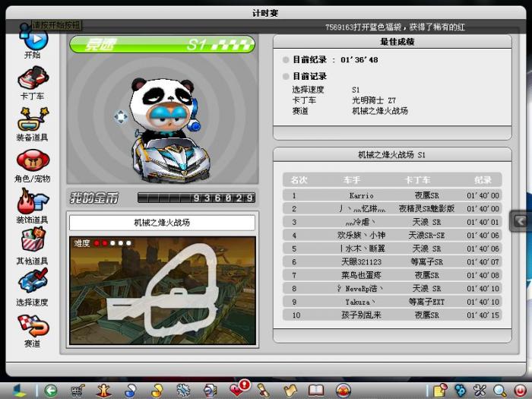The image size is (532, 399).
Task: Click the blue swirl icon in bottom bar
Action: pos(130,391)
